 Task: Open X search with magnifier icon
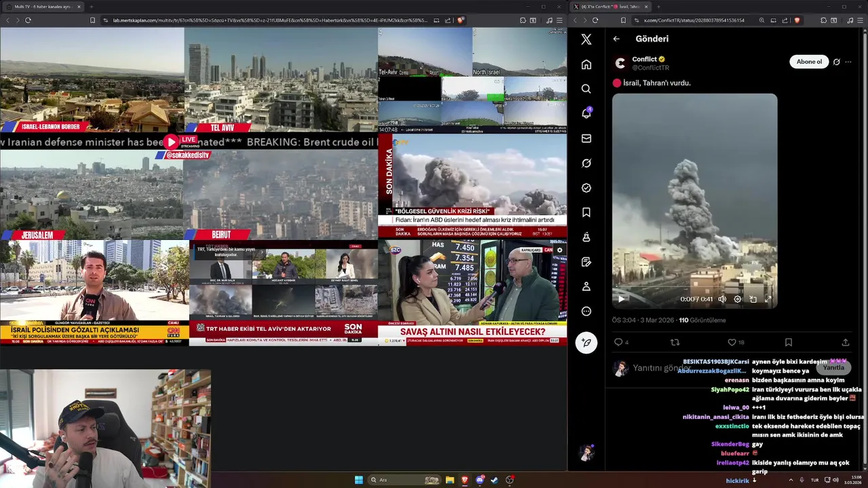point(587,89)
